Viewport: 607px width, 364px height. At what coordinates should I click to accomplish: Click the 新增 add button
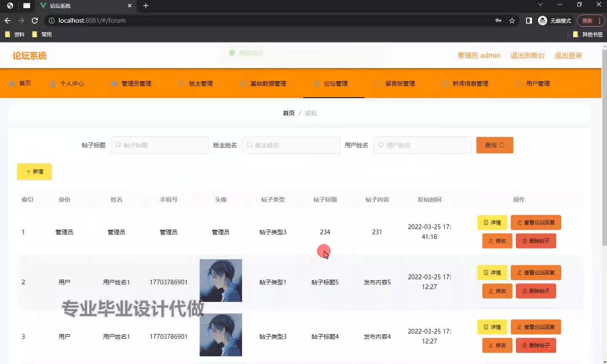click(34, 171)
